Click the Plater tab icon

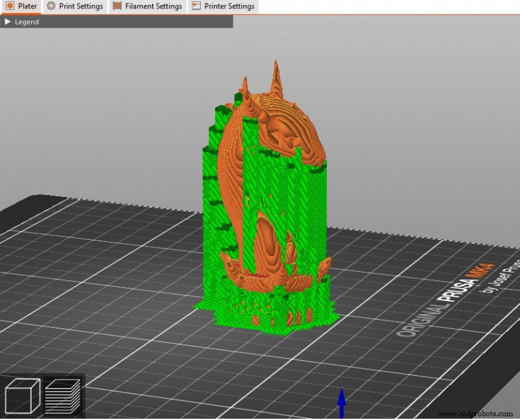point(10,6)
